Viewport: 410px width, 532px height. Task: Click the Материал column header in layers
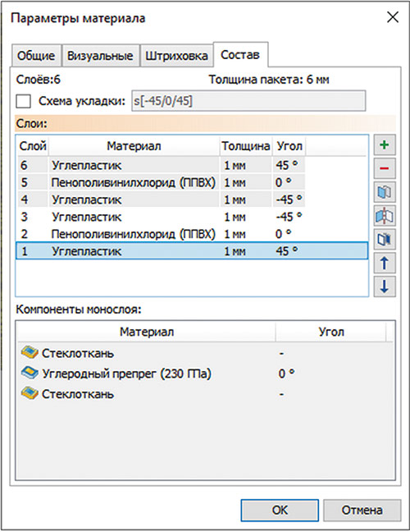tap(134, 146)
